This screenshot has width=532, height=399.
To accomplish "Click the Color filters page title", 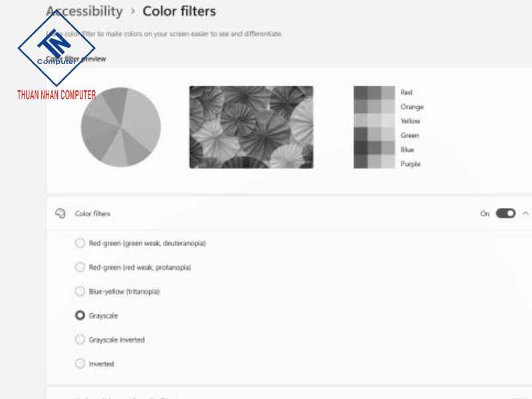I will click(179, 11).
